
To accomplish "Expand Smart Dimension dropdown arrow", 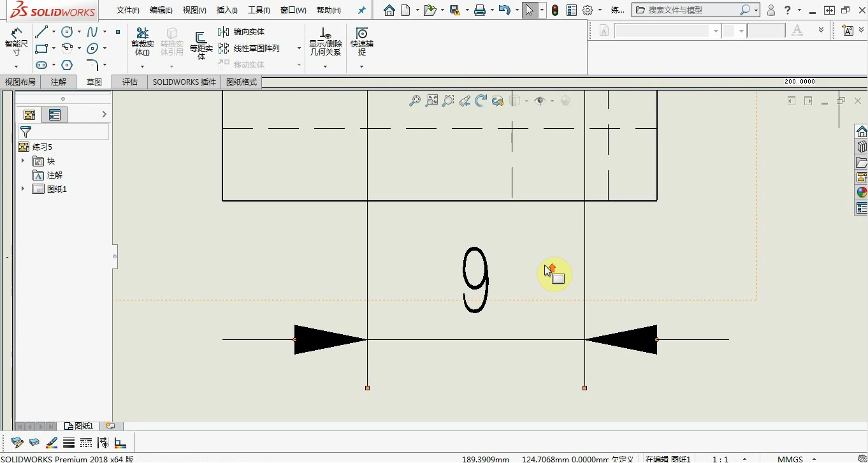I will (x=17, y=66).
